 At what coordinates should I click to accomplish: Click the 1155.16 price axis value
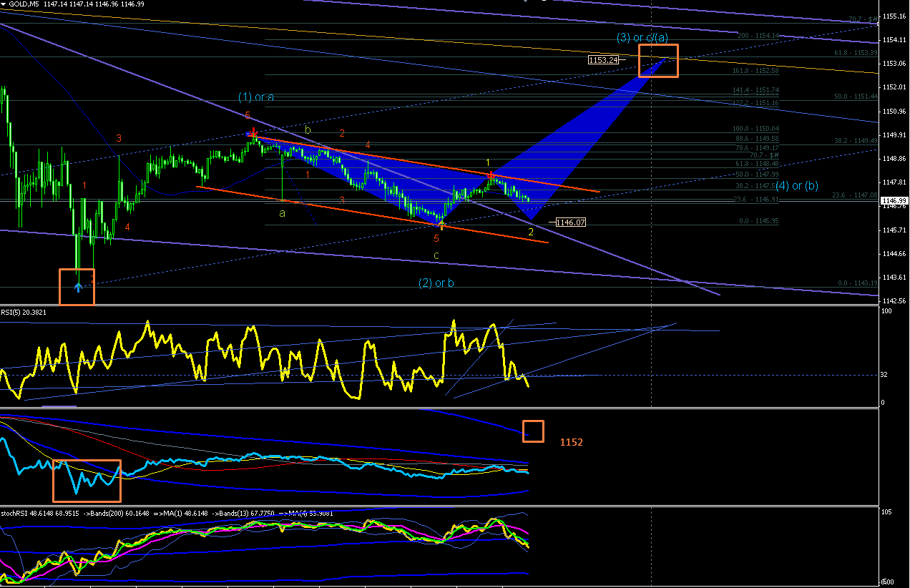pos(895,16)
